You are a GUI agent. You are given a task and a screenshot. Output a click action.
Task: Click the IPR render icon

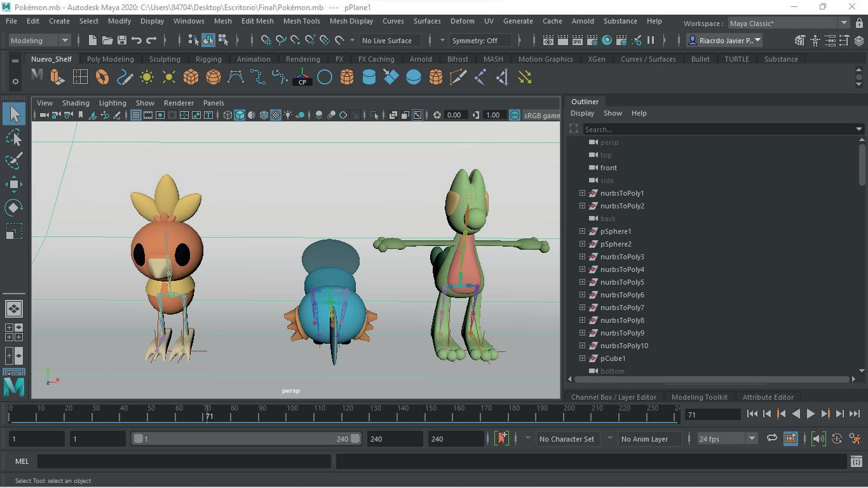coord(577,40)
